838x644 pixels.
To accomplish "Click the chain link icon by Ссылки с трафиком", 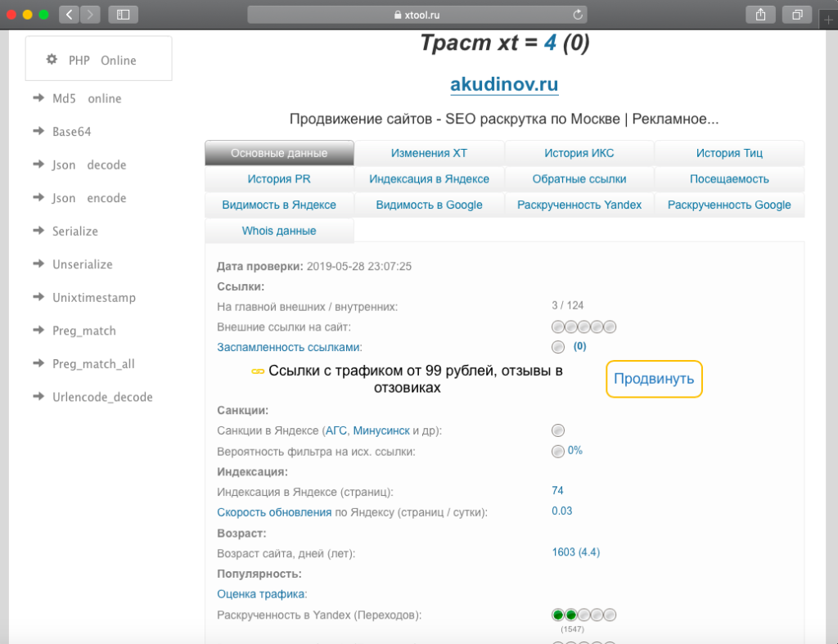I will [258, 372].
